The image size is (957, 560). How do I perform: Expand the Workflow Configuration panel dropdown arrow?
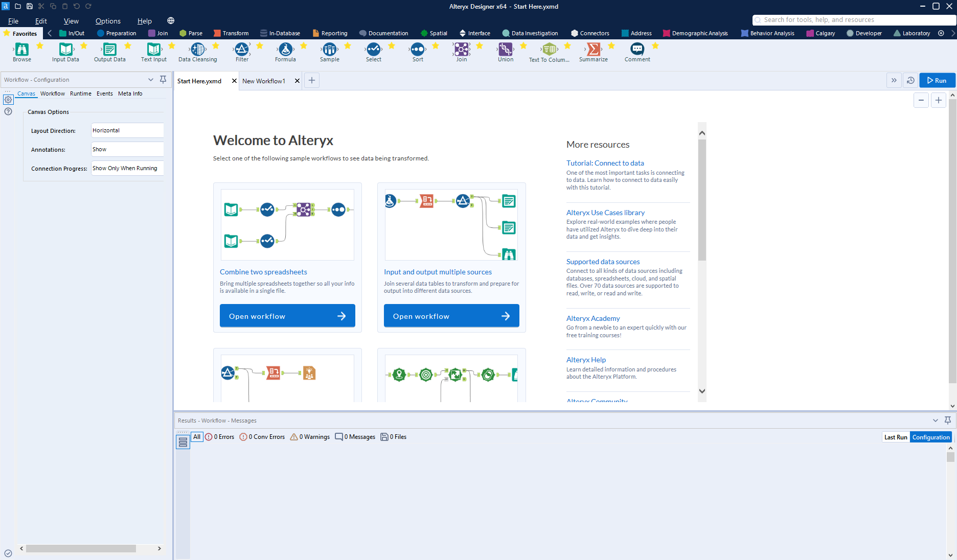(x=150, y=79)
